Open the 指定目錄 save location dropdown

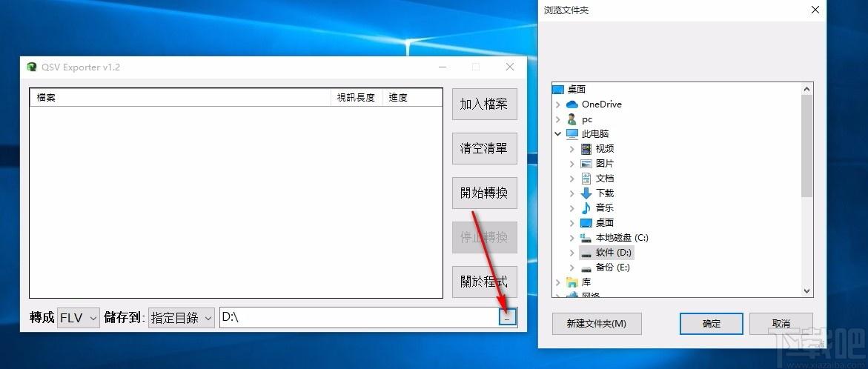click(182, 318)
